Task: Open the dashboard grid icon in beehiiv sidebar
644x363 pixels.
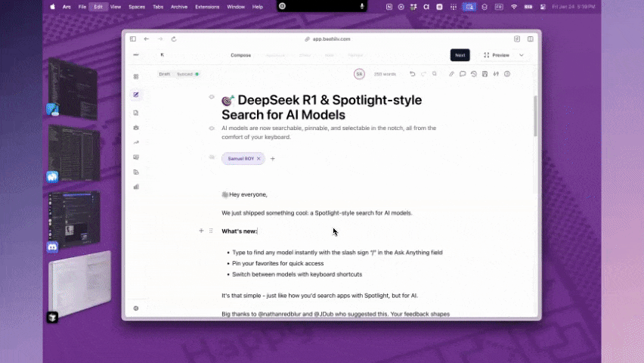Action: pyautogui.click(x=136, y=76)
